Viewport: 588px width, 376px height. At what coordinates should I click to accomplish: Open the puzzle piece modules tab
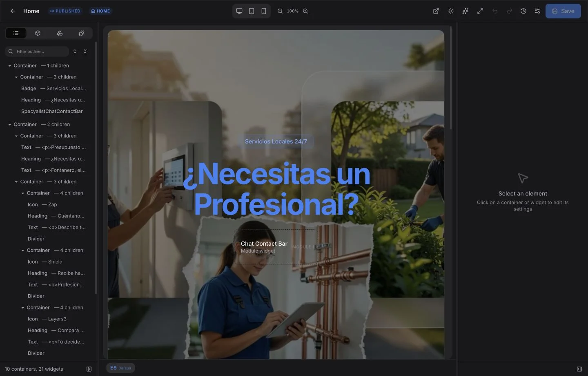[x=82, y=33]
